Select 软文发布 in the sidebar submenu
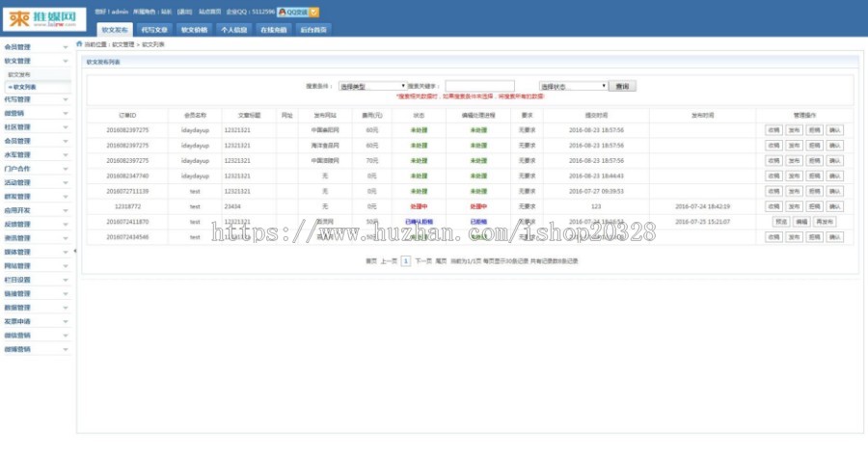Viewport: 868px width, 460px height. 19,74
